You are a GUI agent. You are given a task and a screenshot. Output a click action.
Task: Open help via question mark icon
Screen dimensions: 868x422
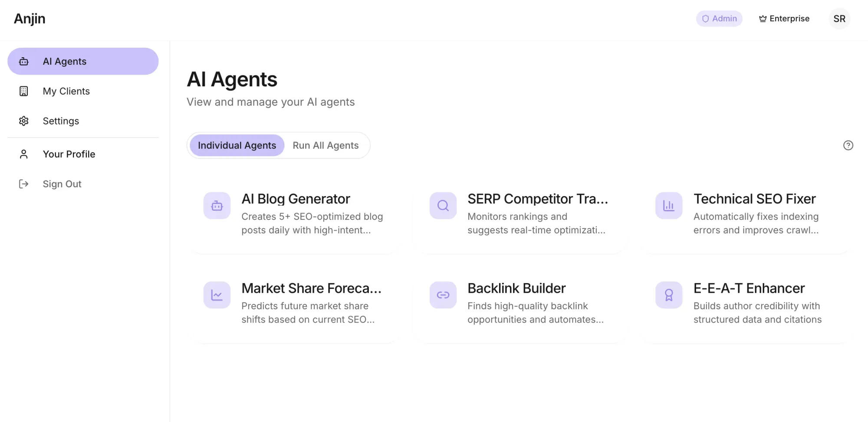point(848,145)
